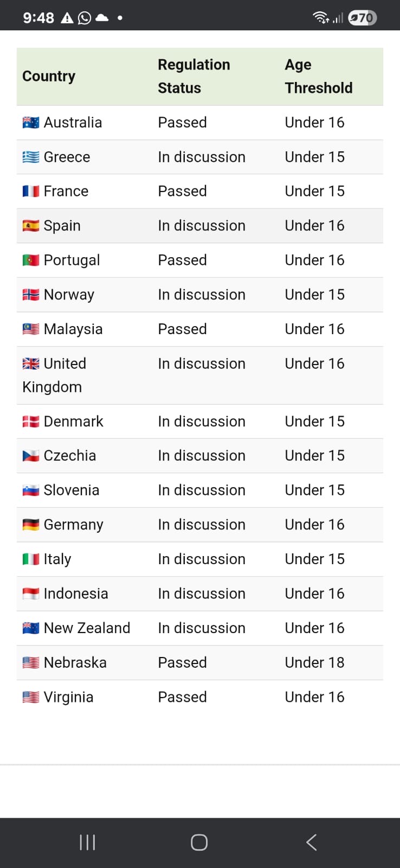Viewport: 400px width, 868px height.
Task: Tap the Germany flag icon
Action: [31, 525]
